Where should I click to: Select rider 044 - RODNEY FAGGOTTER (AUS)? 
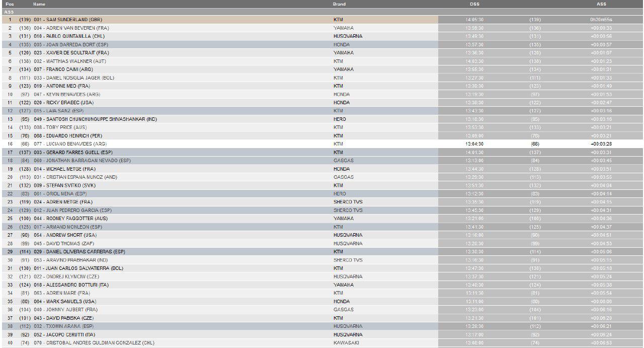tap(70, 219)
